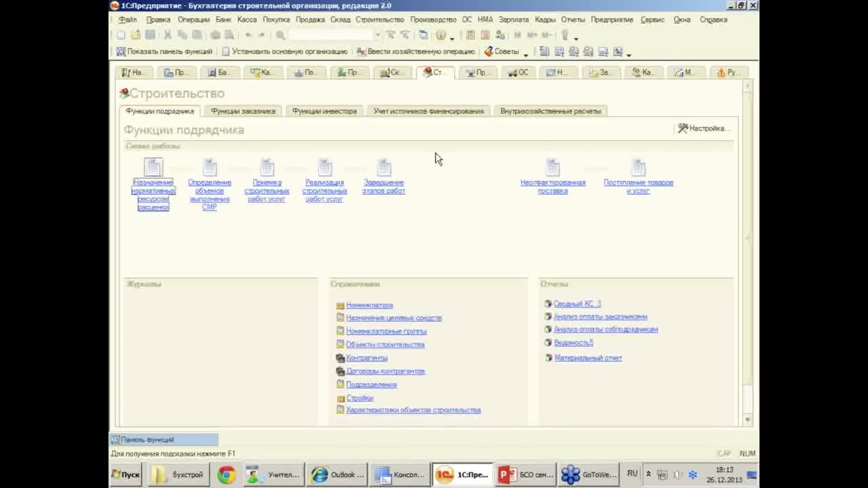Click the first icon right of Советы dropdown

(545, 52)
